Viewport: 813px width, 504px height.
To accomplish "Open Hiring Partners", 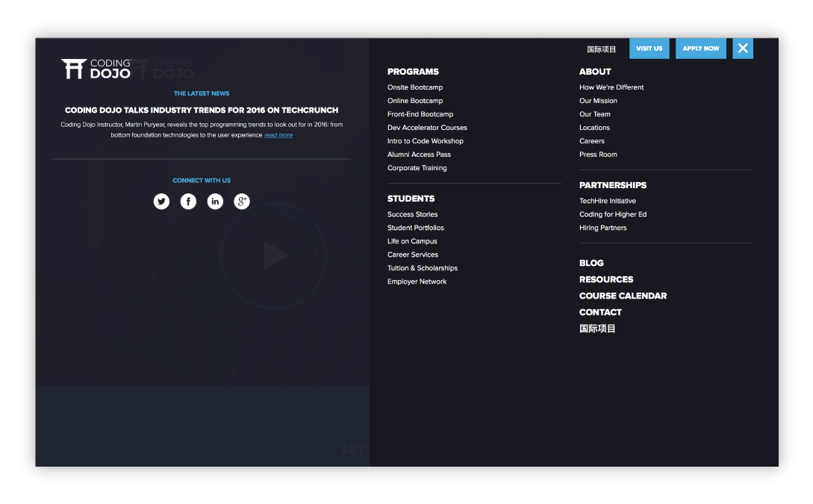I will pos(603,228).
